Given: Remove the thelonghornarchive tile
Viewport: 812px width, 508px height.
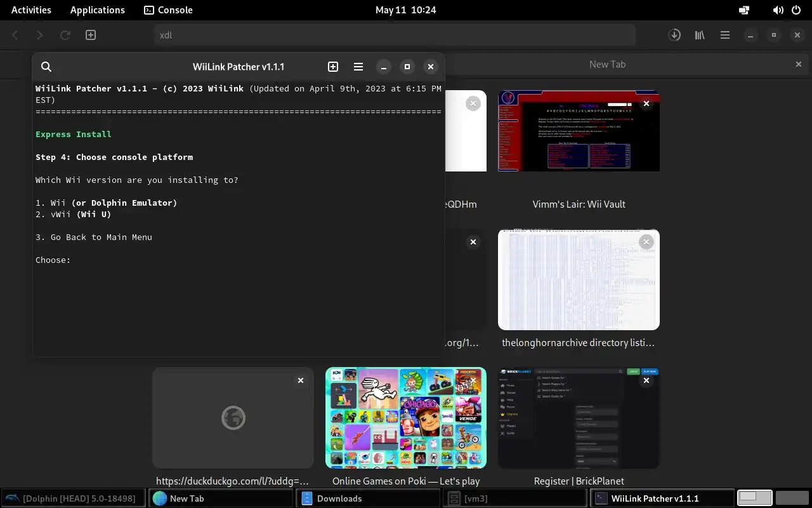Looking at the screenshot, I should (646, 242).
